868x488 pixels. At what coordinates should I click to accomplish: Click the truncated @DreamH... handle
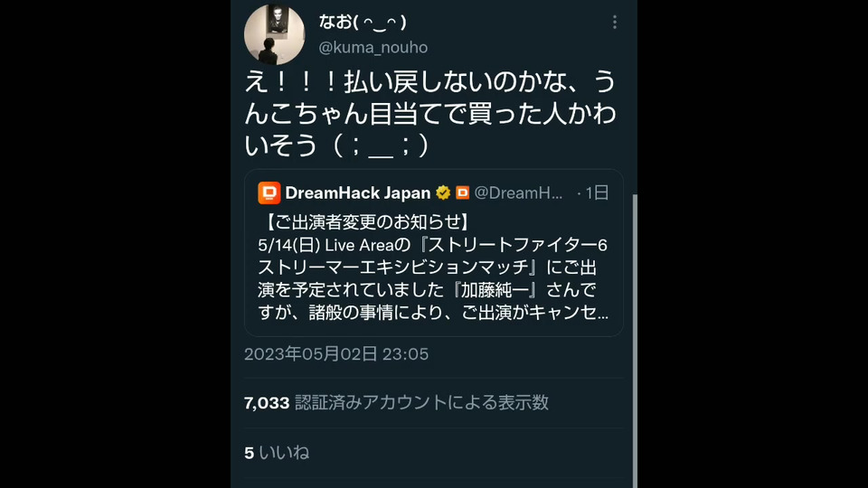click(519, 192)
